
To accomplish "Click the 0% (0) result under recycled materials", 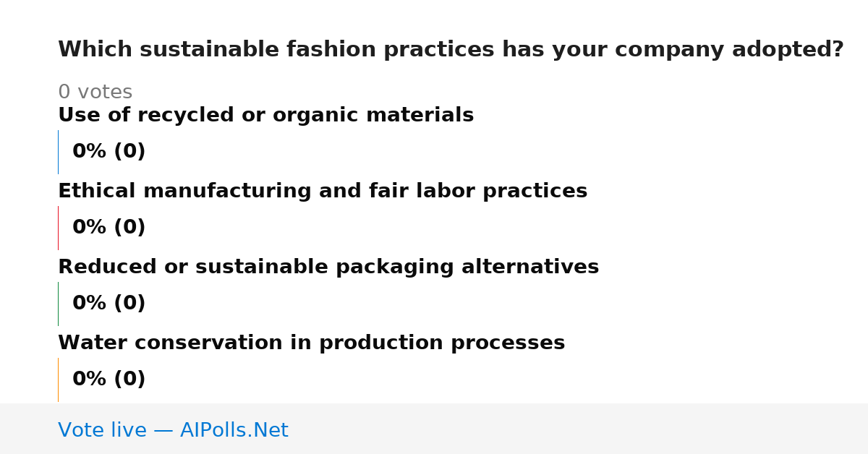I will click(x=109, y=152).
